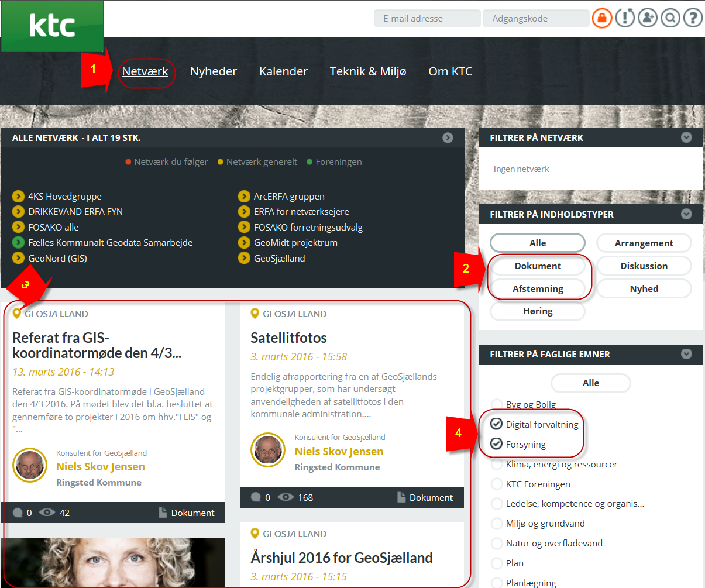The width and height of the screenshot is (705, 588).
Task: Select Alle content type filter
Action: [538, 243]
